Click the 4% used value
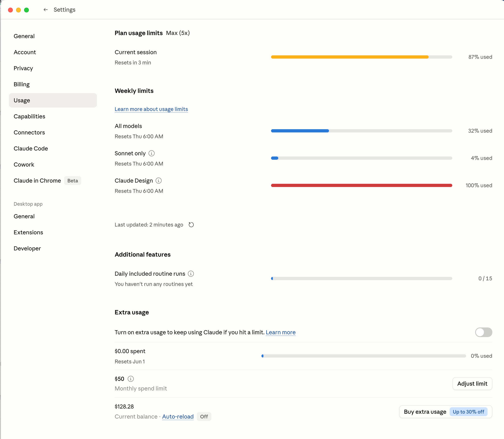The image size is (504, 439). (482, 158)
